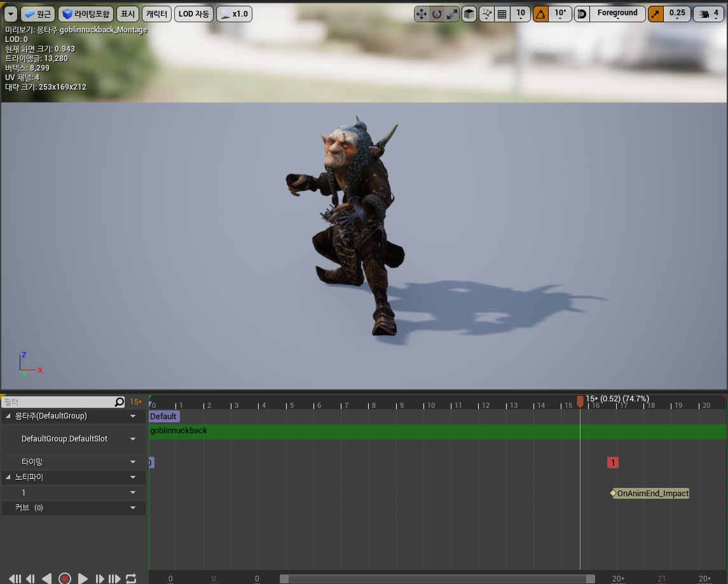This screenshot has height=584, width=728.
Task: Open the 원근 perspective view menu
Action: (x=38, y=14)
